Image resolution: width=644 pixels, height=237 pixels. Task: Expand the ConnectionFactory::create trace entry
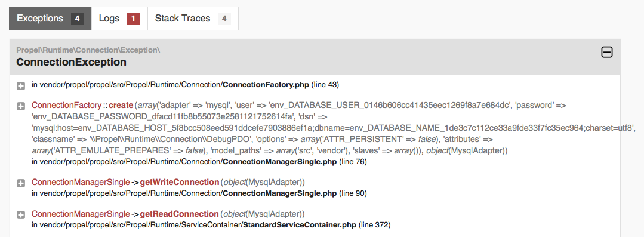[20, 106]
